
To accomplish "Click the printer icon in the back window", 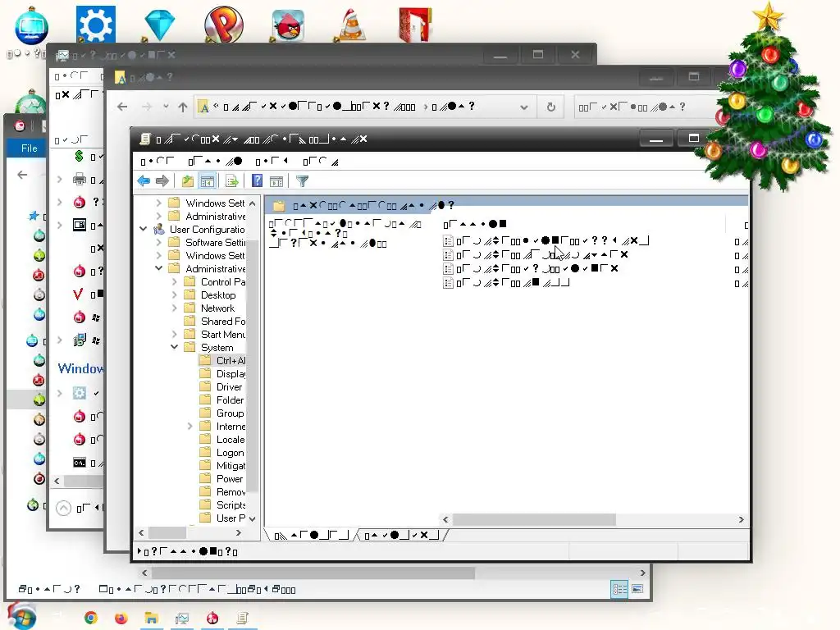I will tap(80, 179).
